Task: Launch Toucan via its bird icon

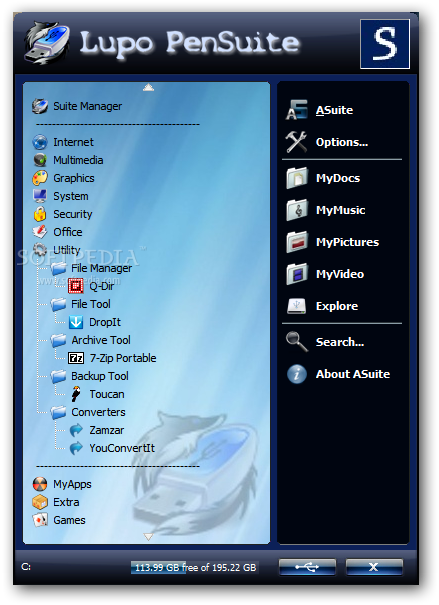Action: coord(76,394)
